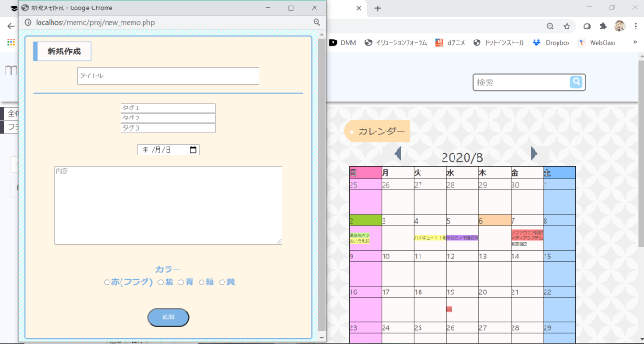Image resolution: width=644 pixels, height=344 pixels.
Task: Select the 赤(フラグ) color radio button
Action: [107, 282]
